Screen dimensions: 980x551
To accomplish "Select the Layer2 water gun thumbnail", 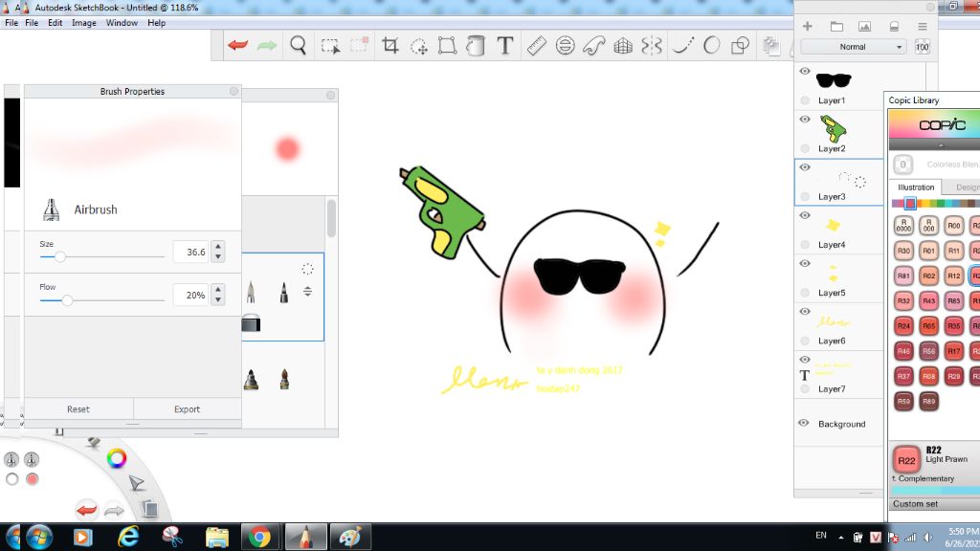I will [x=834, y=129].
